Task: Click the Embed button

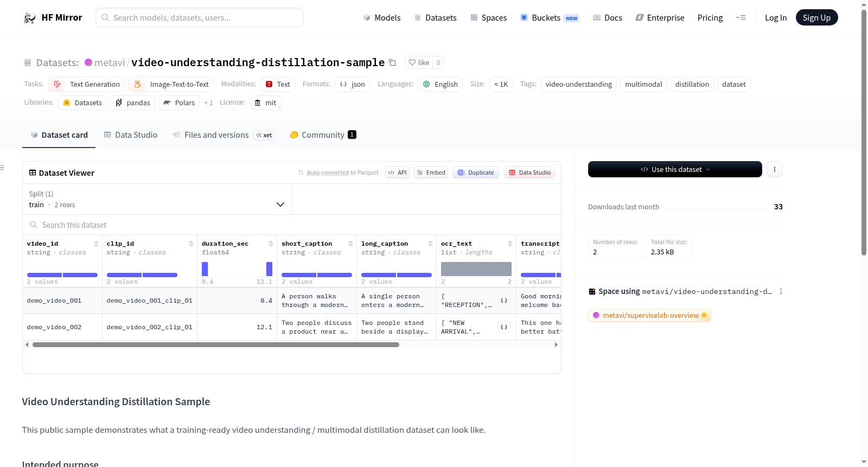Action: pyautogui.click(x=431, y=172)
